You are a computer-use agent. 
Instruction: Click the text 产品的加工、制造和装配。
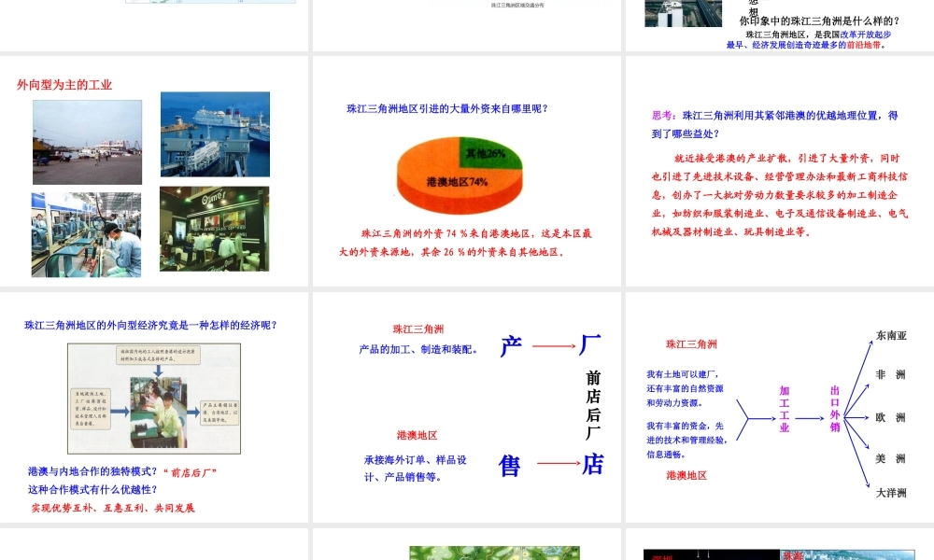pos(420,349)
